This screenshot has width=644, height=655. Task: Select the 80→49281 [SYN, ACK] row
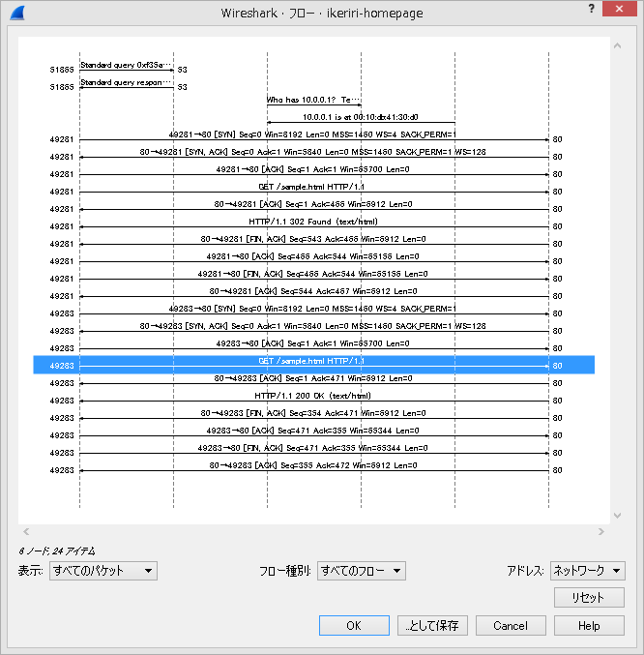click(314, 156)
